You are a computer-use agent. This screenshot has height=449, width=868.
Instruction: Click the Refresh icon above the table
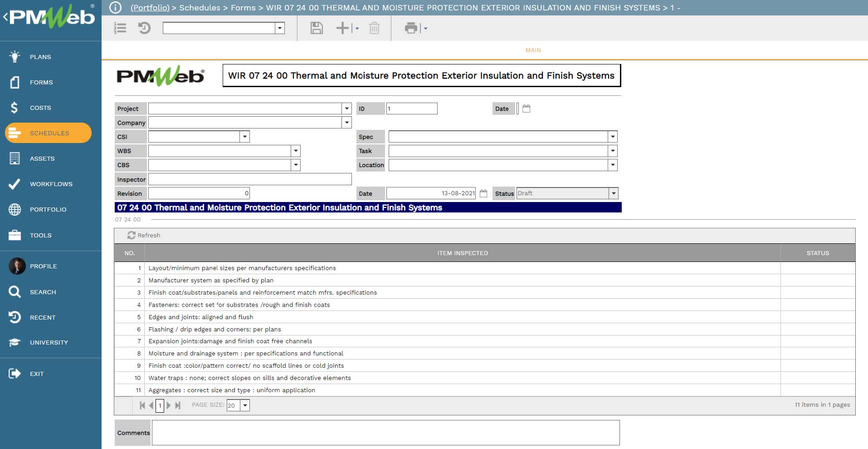point(132,235)
